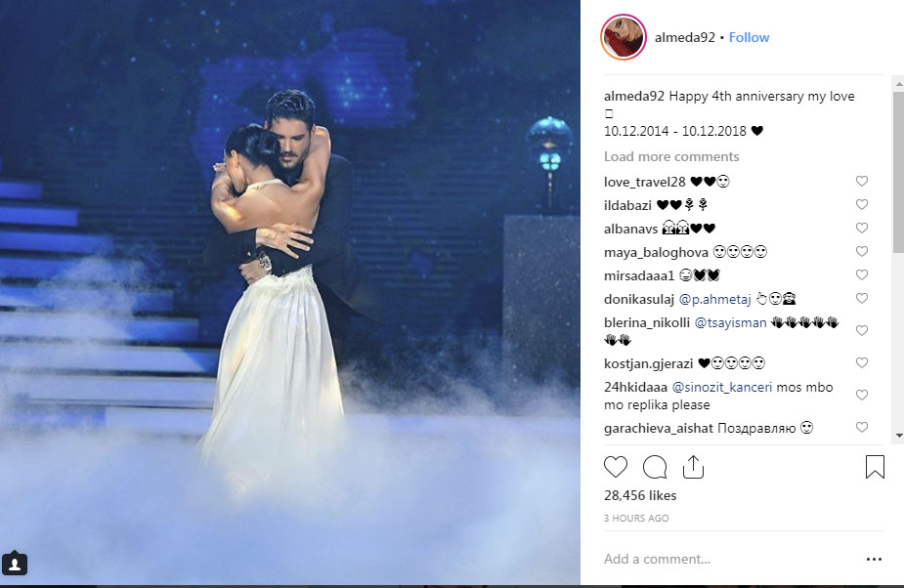
Task: Like kostjan.gjerazi's comment
Action: point(861,362)
